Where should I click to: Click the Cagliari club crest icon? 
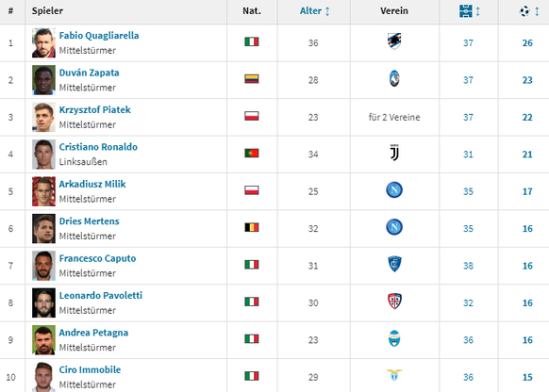[x=394, y=302]
